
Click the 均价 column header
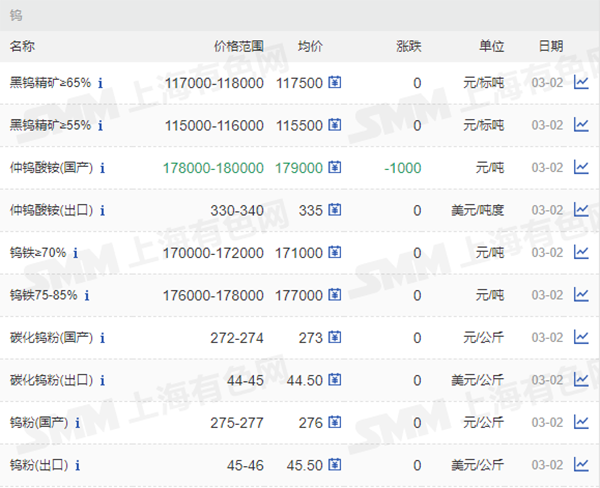pos(310,46)
